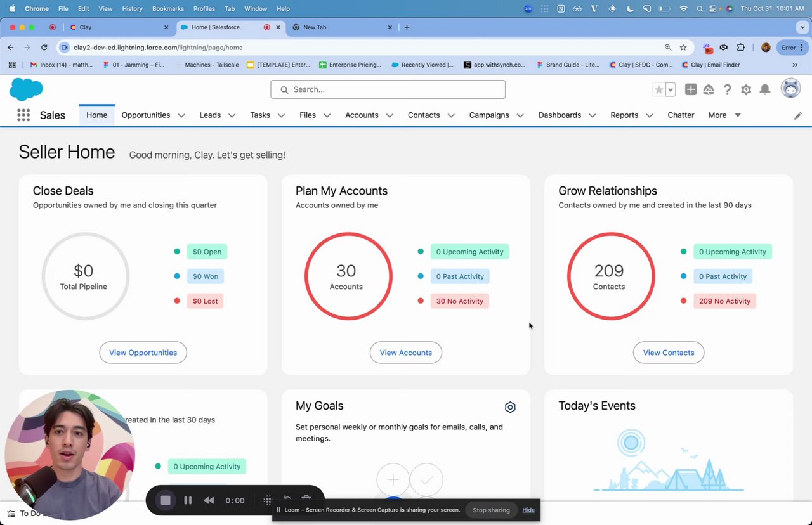Viewport: 812px width, 525px height.
Task: Open the Apple menu
Action: point(12,9)
